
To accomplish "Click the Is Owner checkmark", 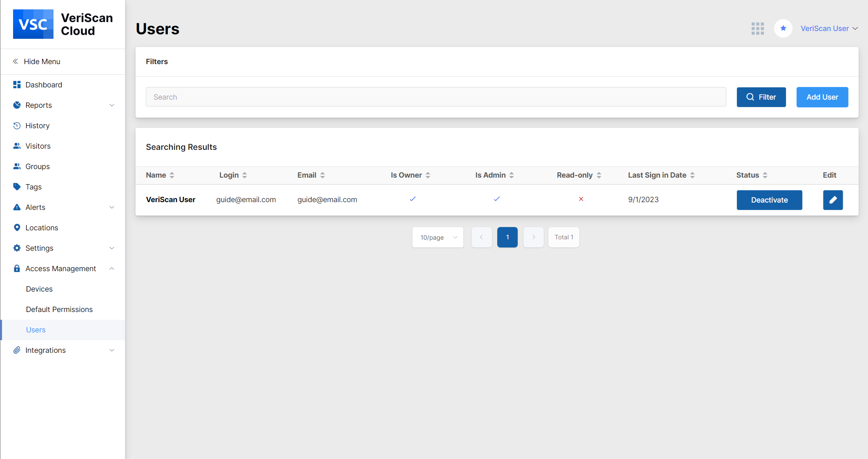I will [x=413, y=199].
